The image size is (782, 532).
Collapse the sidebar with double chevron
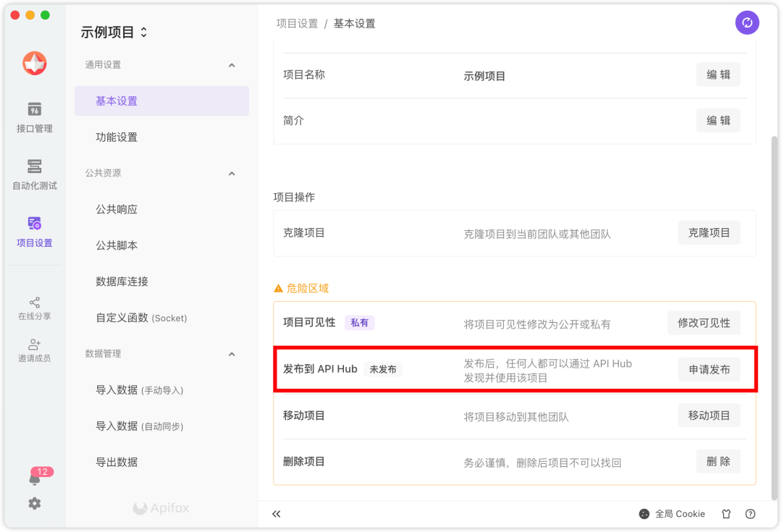pos(276,514)
